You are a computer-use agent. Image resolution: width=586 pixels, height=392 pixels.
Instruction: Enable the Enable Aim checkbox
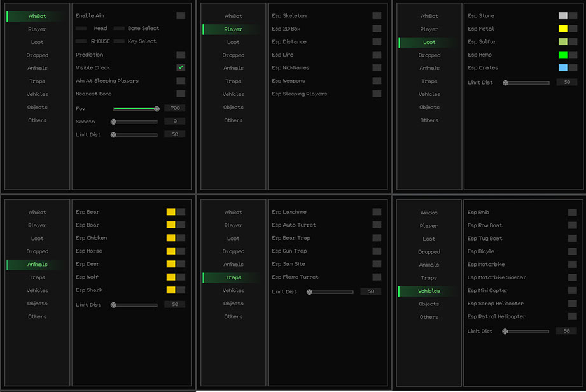coord(181,15)
